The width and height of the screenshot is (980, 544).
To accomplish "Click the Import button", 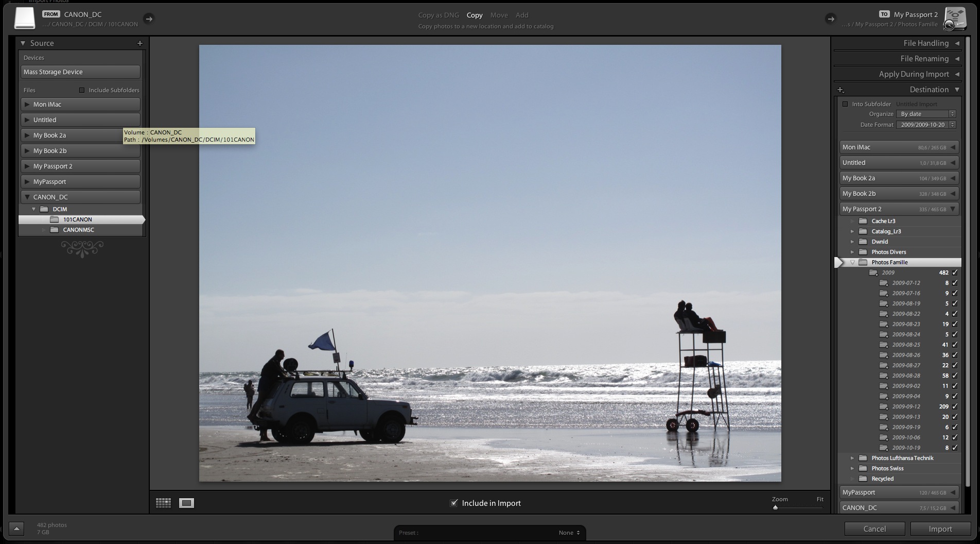I will pos(940,529).
